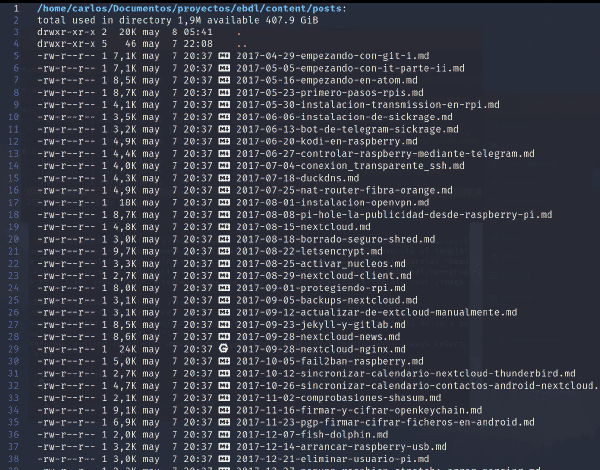
Task: Open 2017-05-30-instalacion-transmission-en-rpi.md
Action: [x=368, y=105]
